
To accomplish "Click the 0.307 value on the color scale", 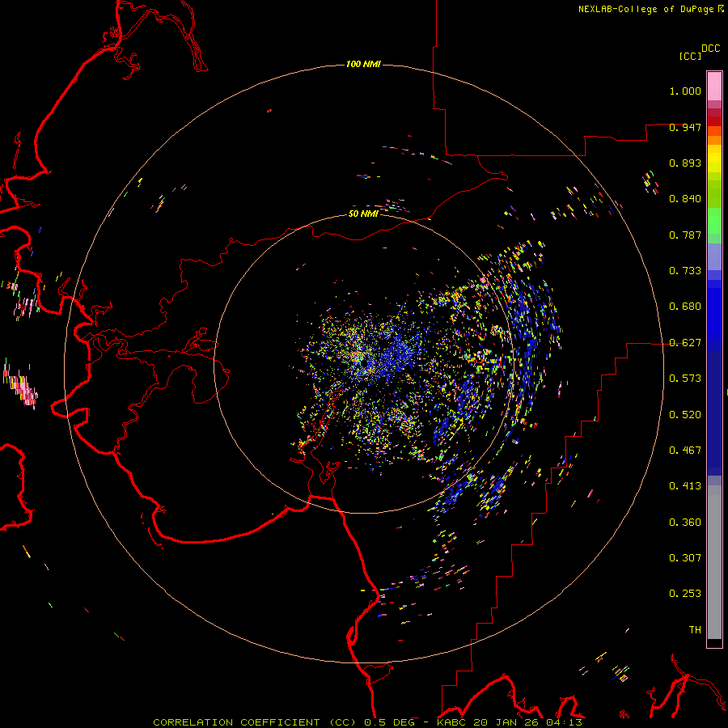I will [x=685, y=558].
